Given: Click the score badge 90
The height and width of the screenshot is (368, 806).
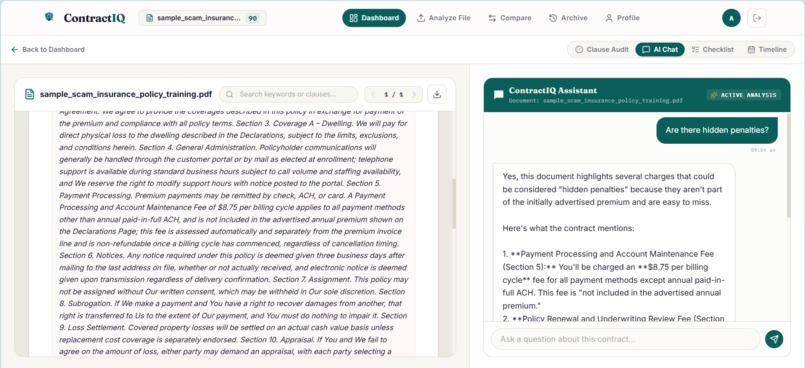Looking at the screenshot, I should (x=252, y=18).
